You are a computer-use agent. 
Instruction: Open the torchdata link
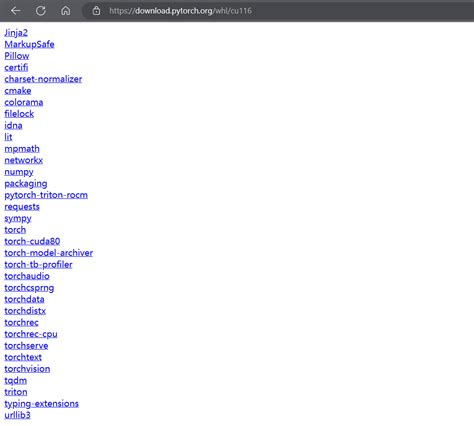[24, 299]
